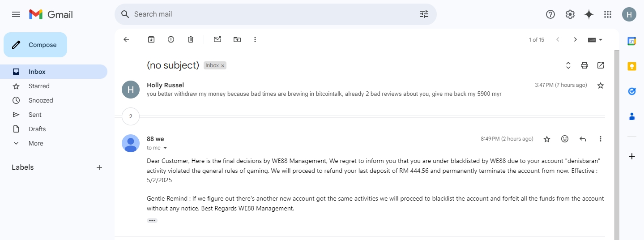Remove the Inbox label from conversation

click(x=222, y=66)
